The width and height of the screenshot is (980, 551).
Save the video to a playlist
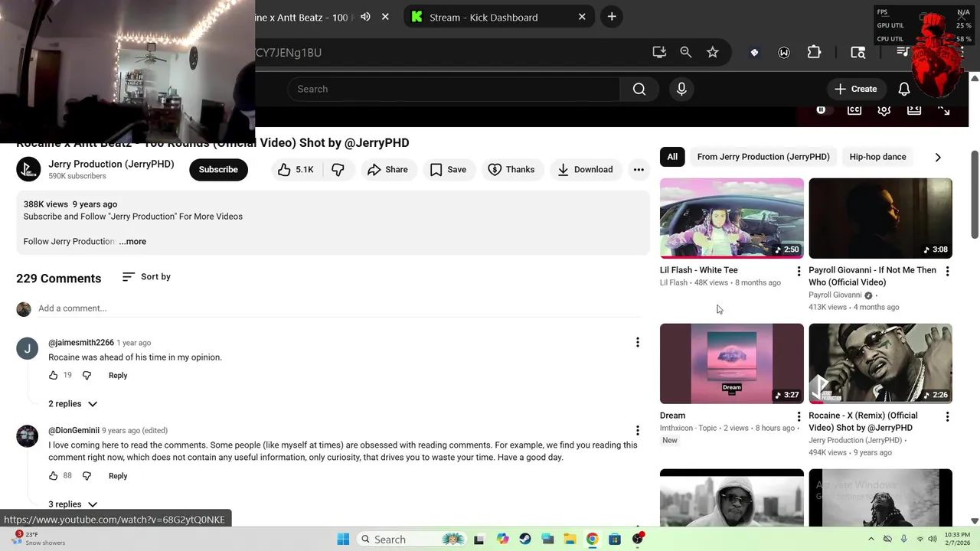[448, 170]
